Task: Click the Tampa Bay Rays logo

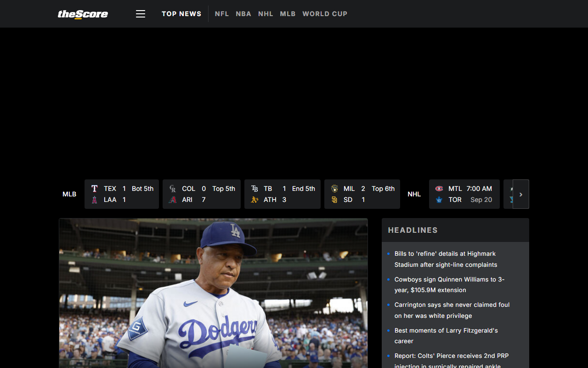Action: click(x=254, y=189)
